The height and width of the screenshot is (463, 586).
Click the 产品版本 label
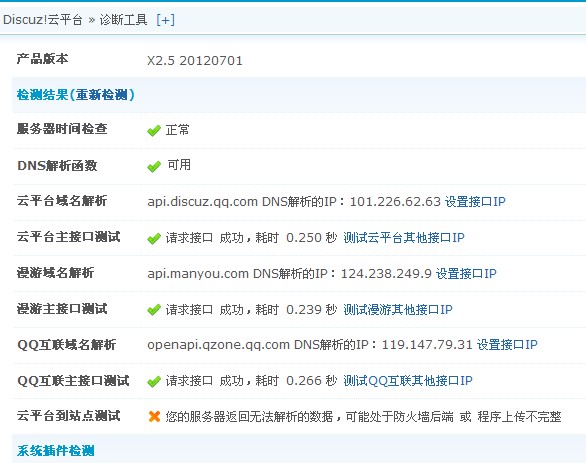[x=42, y=59]
